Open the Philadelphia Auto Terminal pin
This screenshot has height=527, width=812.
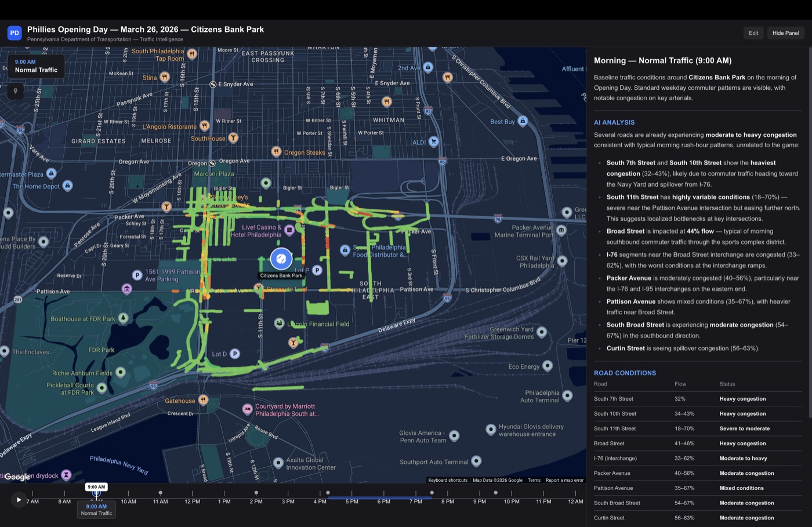pos(568,396)
